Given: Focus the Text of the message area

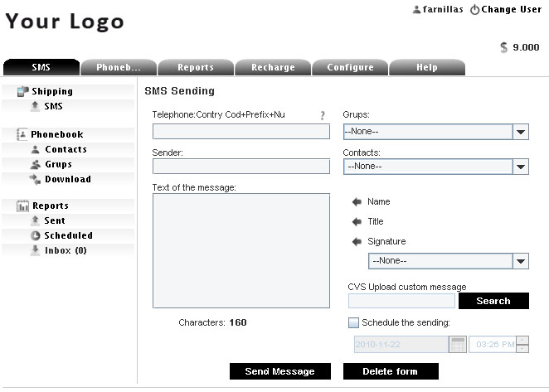Looking at the screenshot, I should click(241, 250).
